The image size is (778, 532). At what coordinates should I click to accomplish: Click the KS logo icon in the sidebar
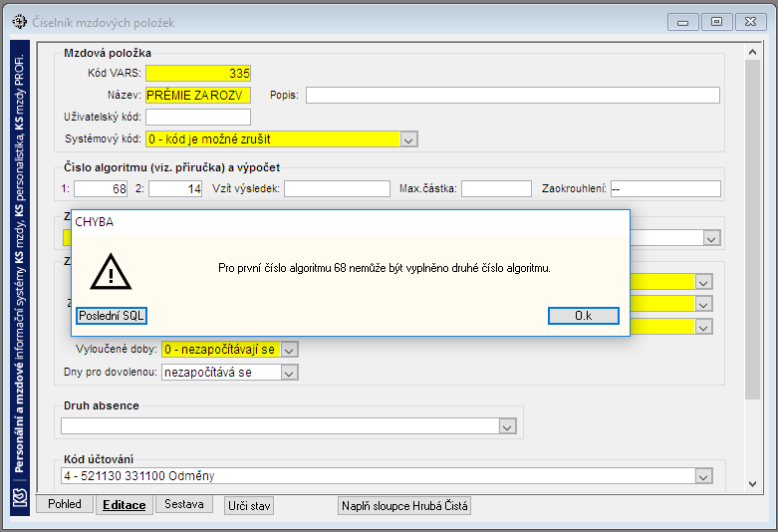tap(20, 497)
